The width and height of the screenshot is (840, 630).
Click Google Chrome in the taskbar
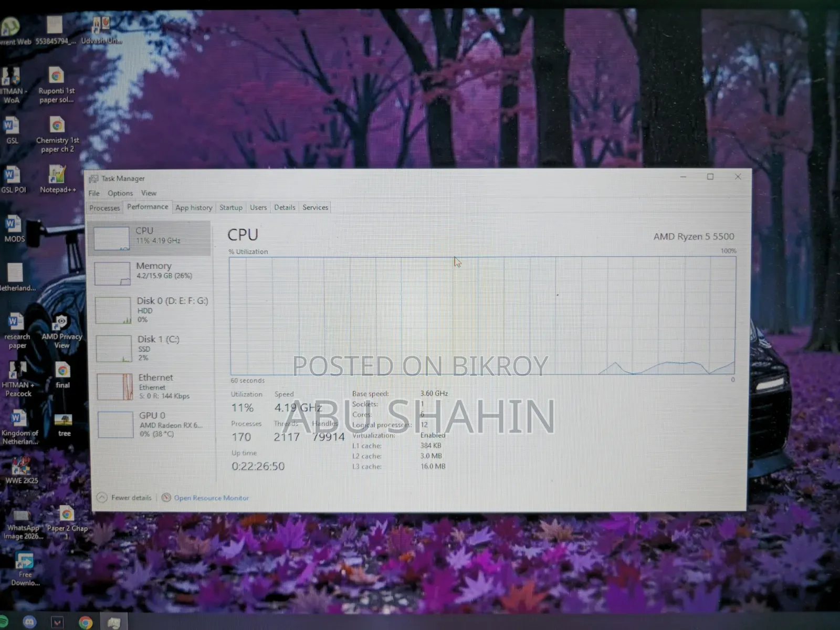pos(86,623)
